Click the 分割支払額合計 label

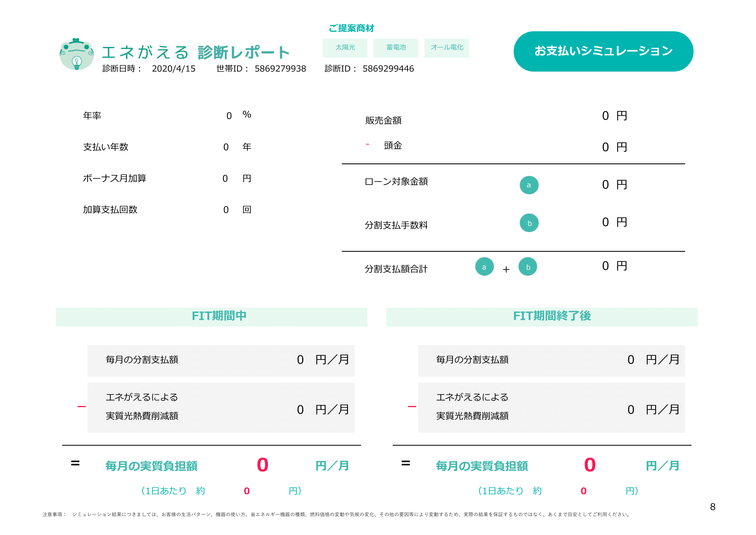point(396,269)
